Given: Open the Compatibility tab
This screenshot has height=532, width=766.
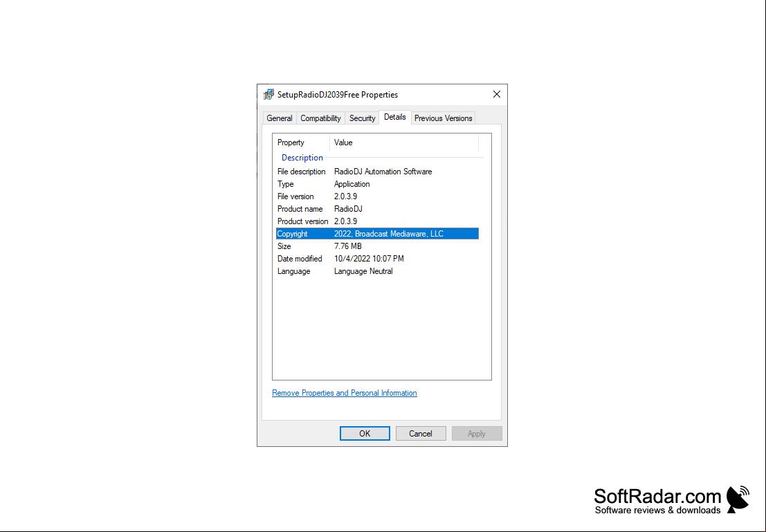Looking at the screenshot, I should tap(320, 118).
